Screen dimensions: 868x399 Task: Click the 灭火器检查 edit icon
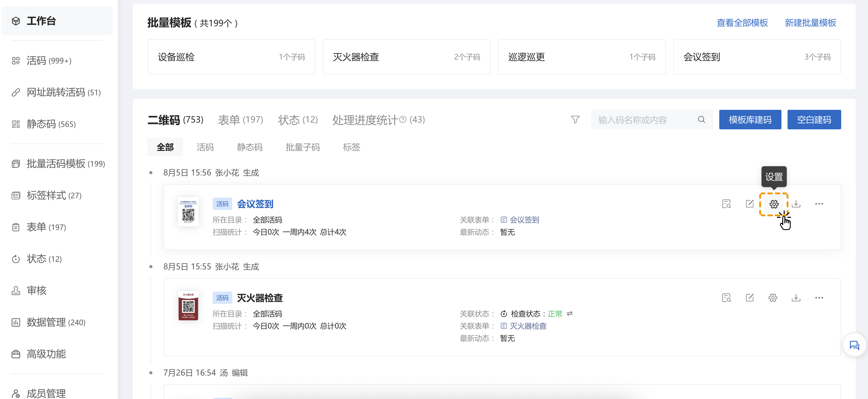[x=749, y=298]
